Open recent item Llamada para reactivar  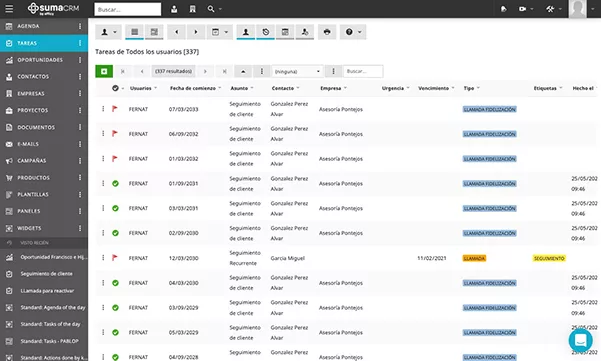(x=47, y=291)
